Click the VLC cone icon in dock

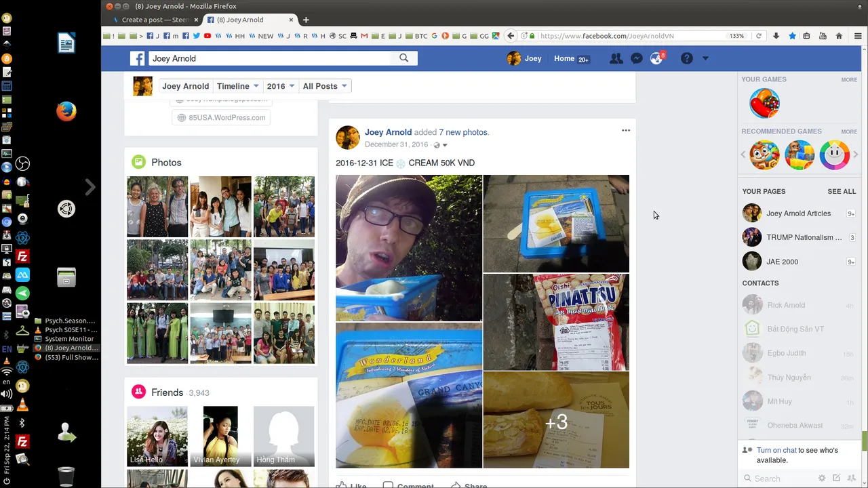click(22, 405)
